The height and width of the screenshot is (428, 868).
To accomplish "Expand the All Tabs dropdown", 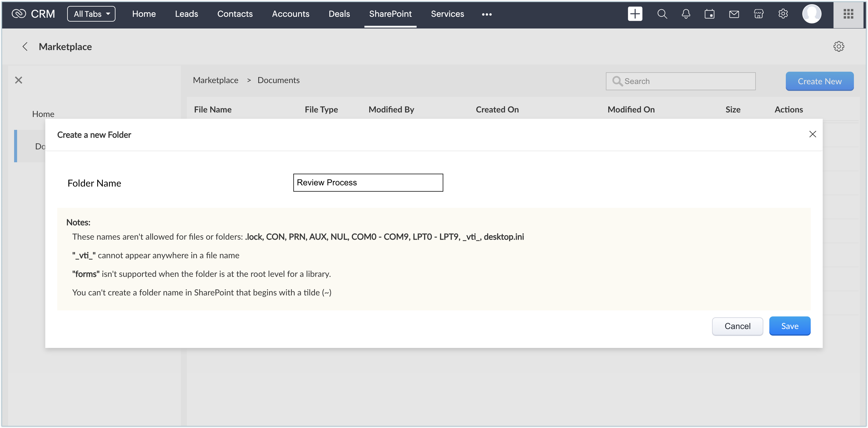I will pos(91,14).
